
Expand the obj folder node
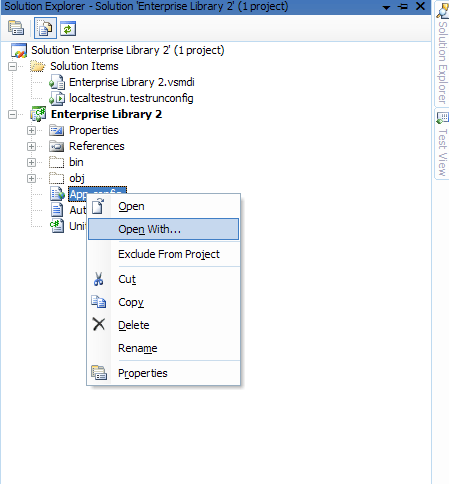click(31, 178)
